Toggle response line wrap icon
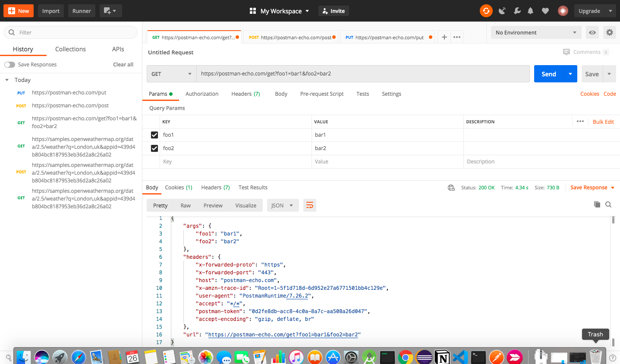The image size is (620, 364). click(309, 205)
